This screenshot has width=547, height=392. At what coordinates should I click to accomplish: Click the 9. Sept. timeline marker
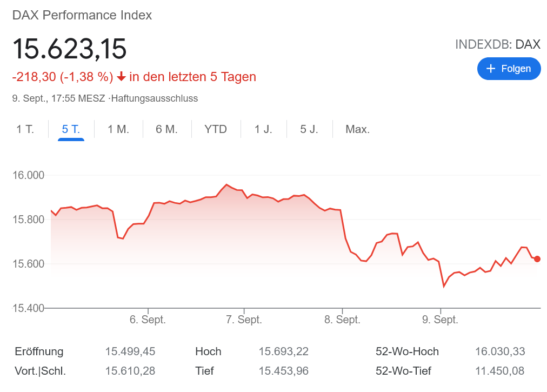[441, 320]
